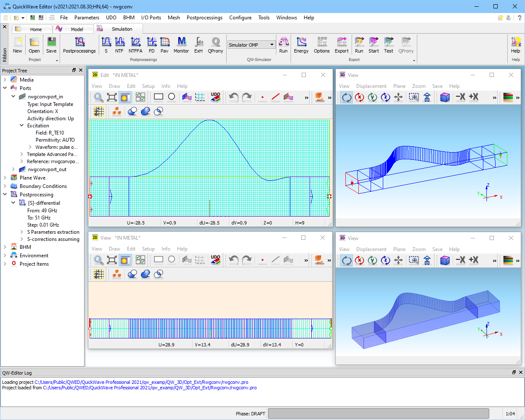The height and width of the screenshot is (420, 525).
Task: Click rotate around Z in upper 3D View
Action: click(385, 97)
